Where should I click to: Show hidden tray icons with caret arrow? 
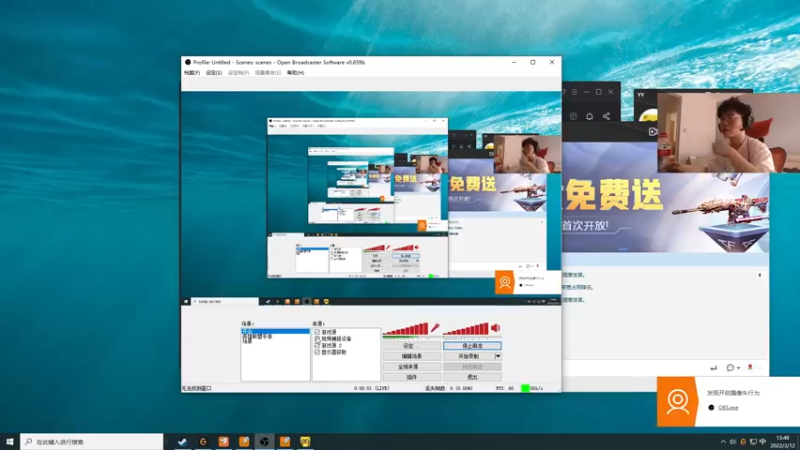[x=723, y=442]
